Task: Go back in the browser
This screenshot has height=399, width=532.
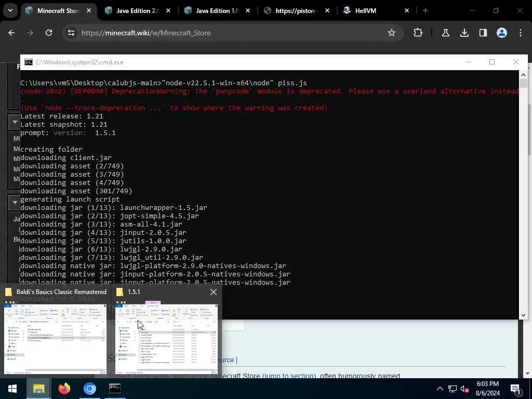Action: coord(11,33)
